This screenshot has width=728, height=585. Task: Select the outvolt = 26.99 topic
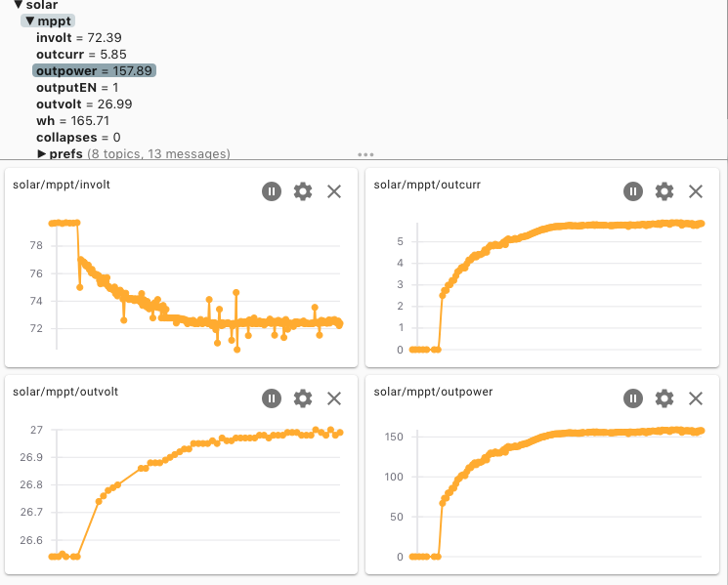pos(84,104)
